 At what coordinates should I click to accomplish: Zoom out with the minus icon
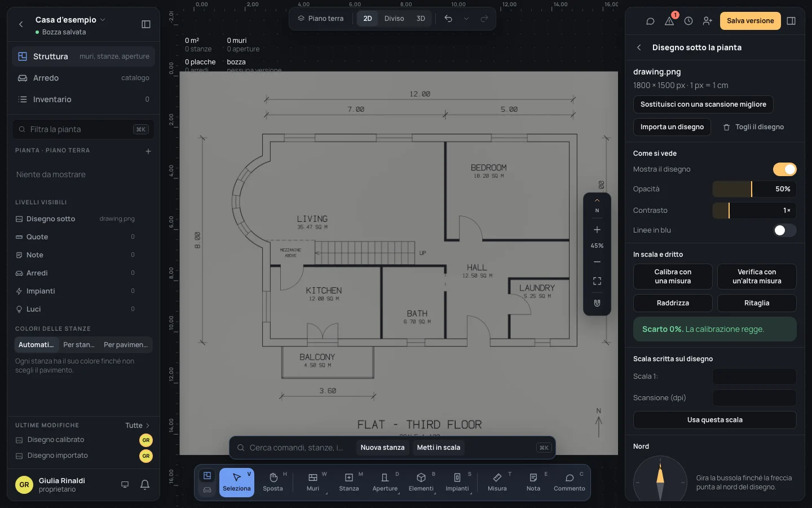click(x=597, y=262)
